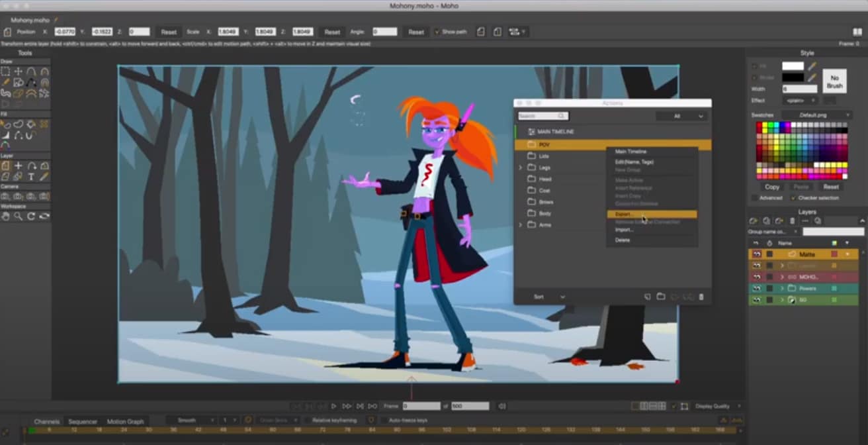
Task: Click the new layer icon in Layers panel
Action: (753, 221)
